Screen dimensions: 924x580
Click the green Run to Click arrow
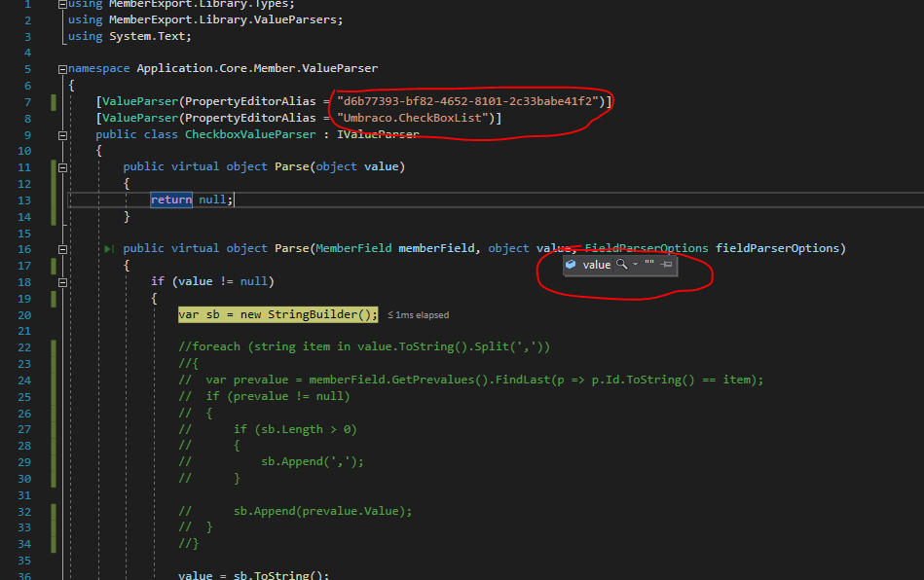pyautogui.click(x=110, y=249)
